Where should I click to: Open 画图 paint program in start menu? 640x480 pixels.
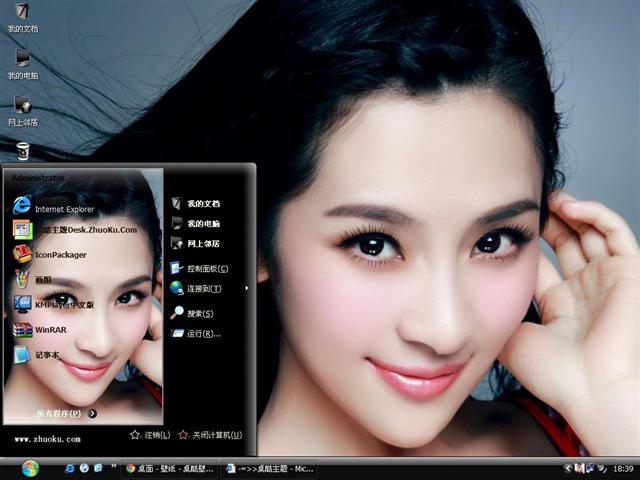coord(33,280)
